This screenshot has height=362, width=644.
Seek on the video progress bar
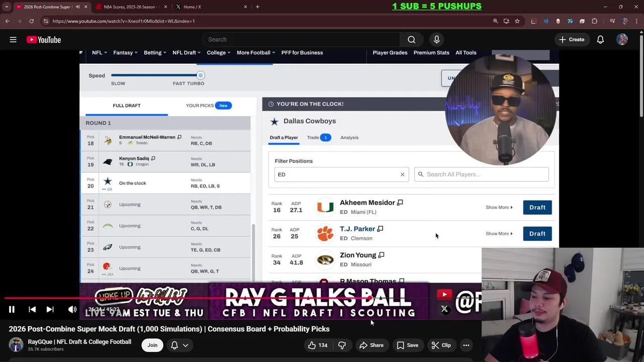240,298
